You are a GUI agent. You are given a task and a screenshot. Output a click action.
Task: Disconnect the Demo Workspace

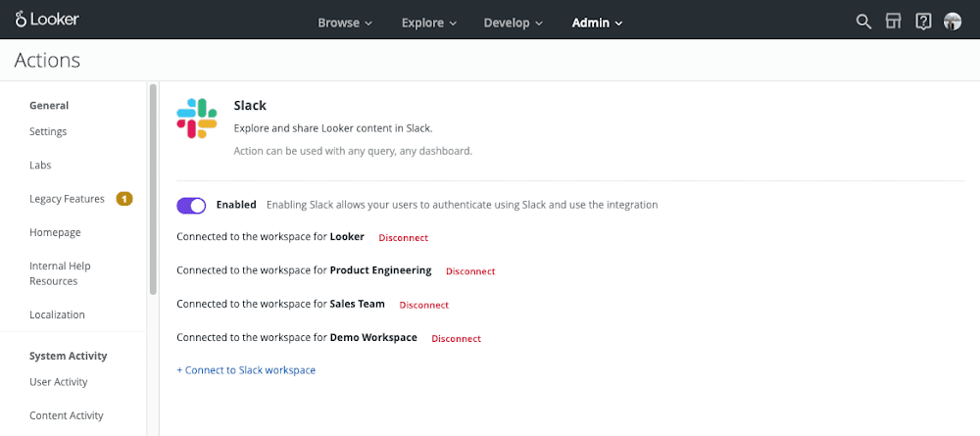pyautogui.click(x=457, y=339)
